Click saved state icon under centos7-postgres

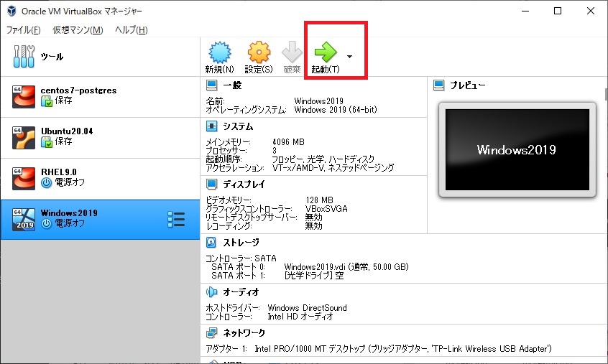point(47,101)
